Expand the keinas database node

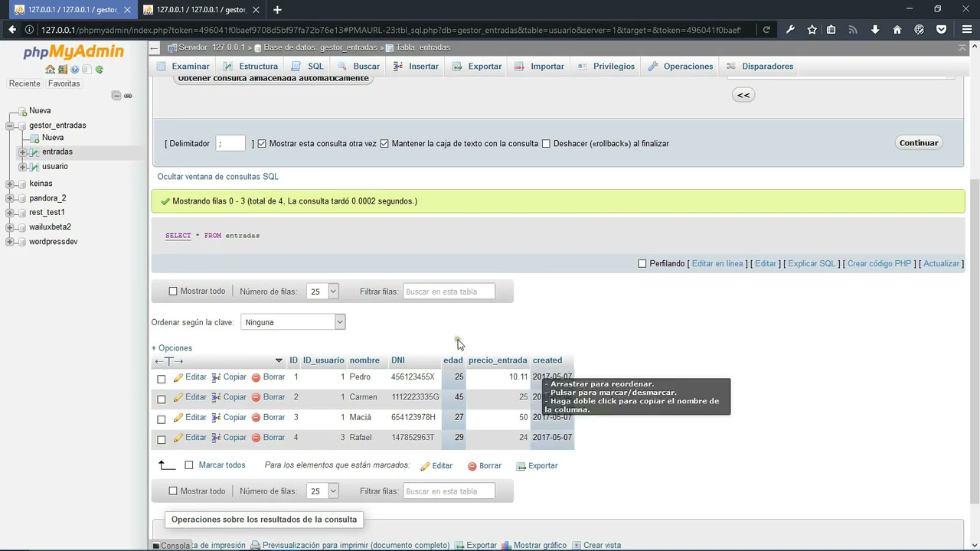point(10,184)
